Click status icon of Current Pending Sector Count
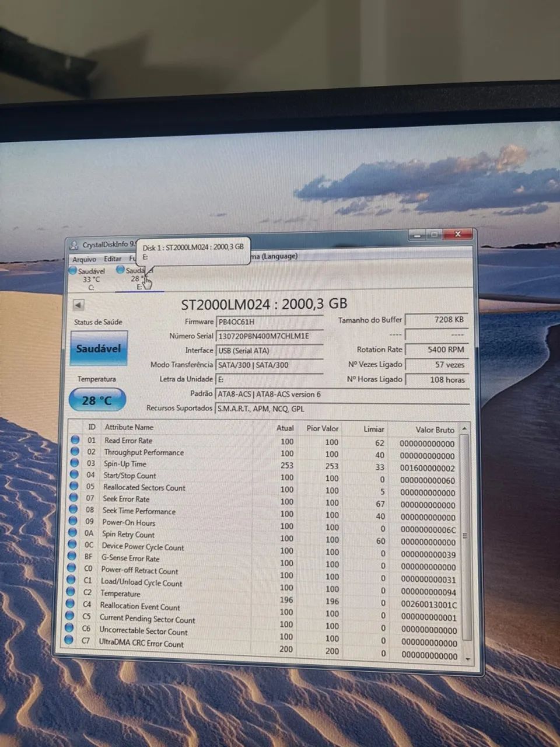The image size is (560, 747). (x=69, y=616)
